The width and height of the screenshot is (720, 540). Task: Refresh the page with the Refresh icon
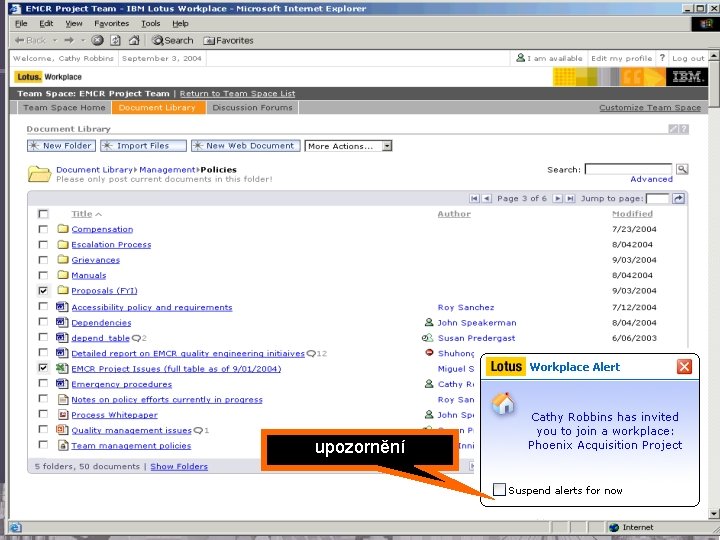point(116,40)
